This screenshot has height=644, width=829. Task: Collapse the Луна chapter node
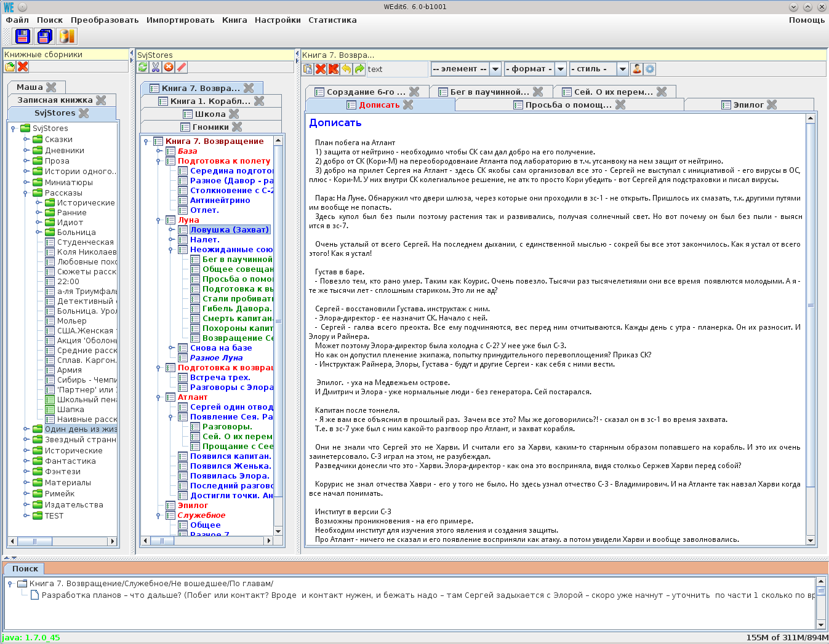158,220
